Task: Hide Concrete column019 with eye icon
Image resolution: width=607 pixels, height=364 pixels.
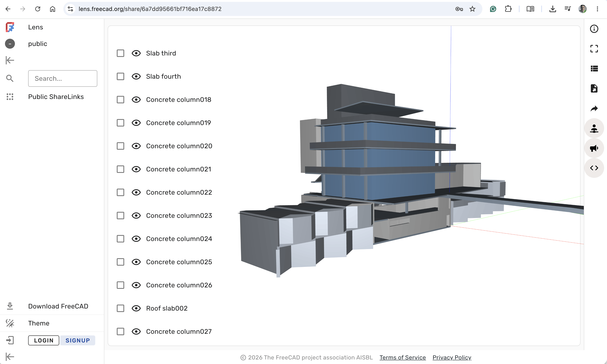Action: (x=136, y=123)
